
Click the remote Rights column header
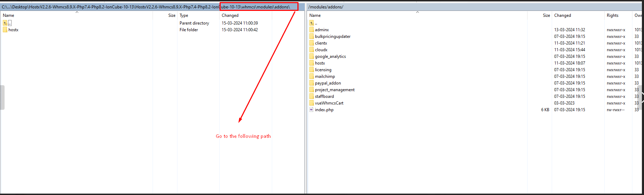(612, 15)
